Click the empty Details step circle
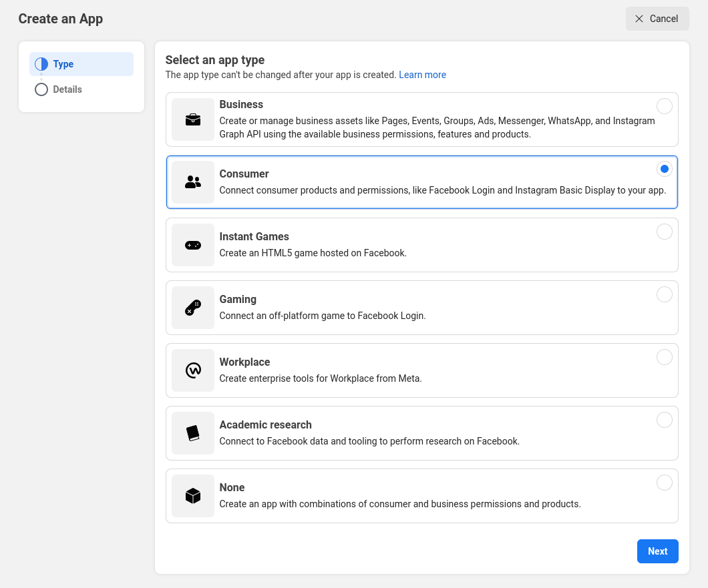708x588 pixels. pos(41,89)
